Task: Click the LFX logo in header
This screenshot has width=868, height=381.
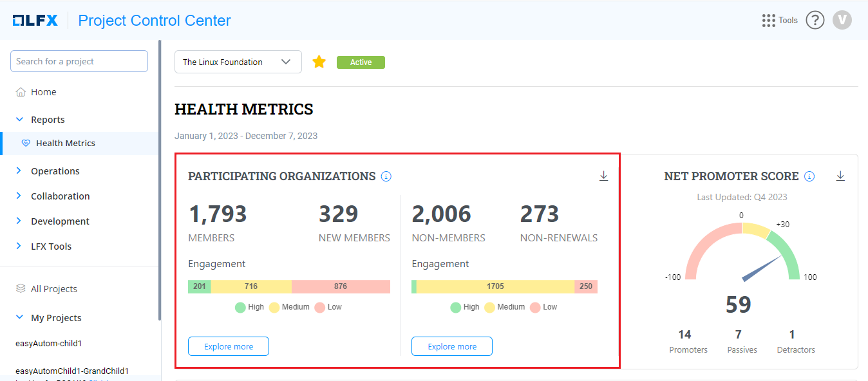Action: (x=35, y=21)
